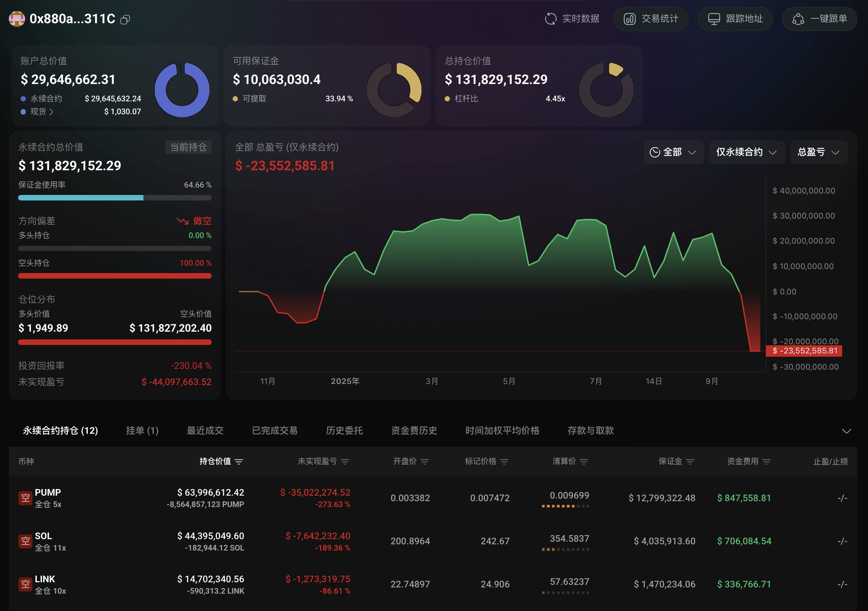Click the PUMP coin name

tap(48, 492)
